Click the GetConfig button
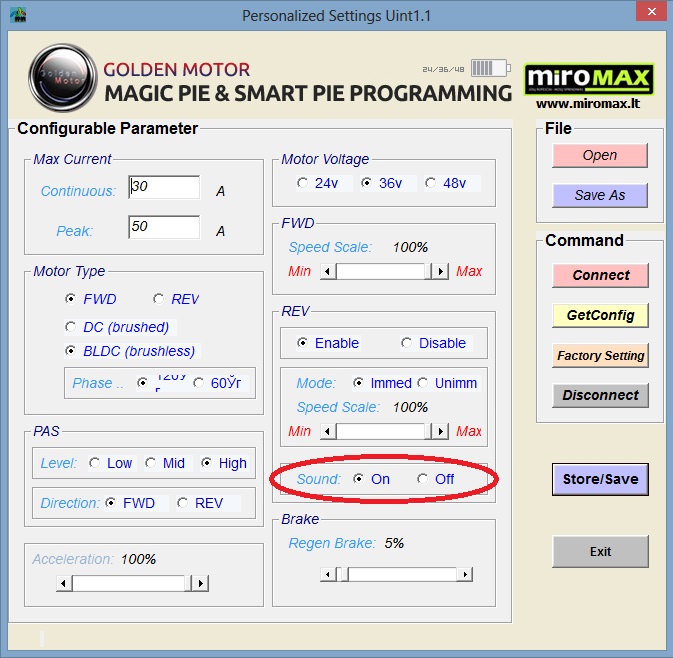 pyautogui.click(x=600, y=315)
